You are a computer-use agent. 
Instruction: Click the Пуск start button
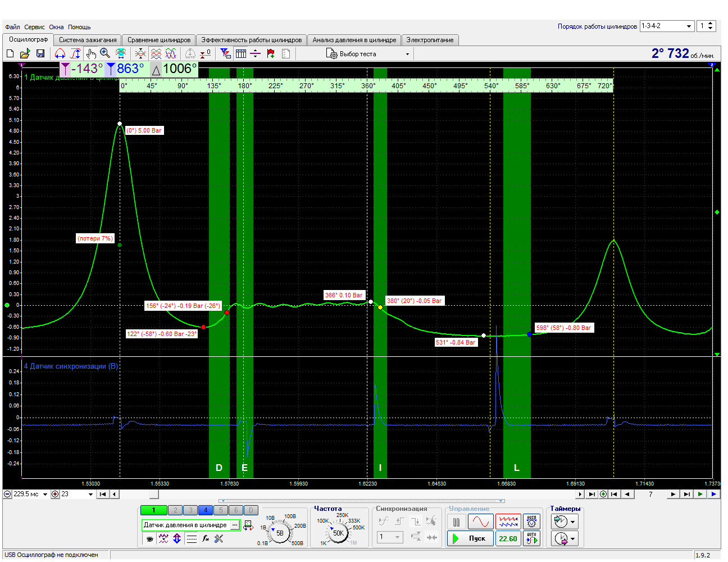(471, 538)
